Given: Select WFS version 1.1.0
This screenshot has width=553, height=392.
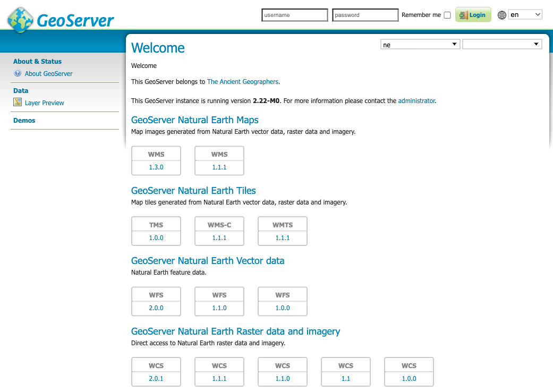Looking at the screenshot, I should [219, 308].
